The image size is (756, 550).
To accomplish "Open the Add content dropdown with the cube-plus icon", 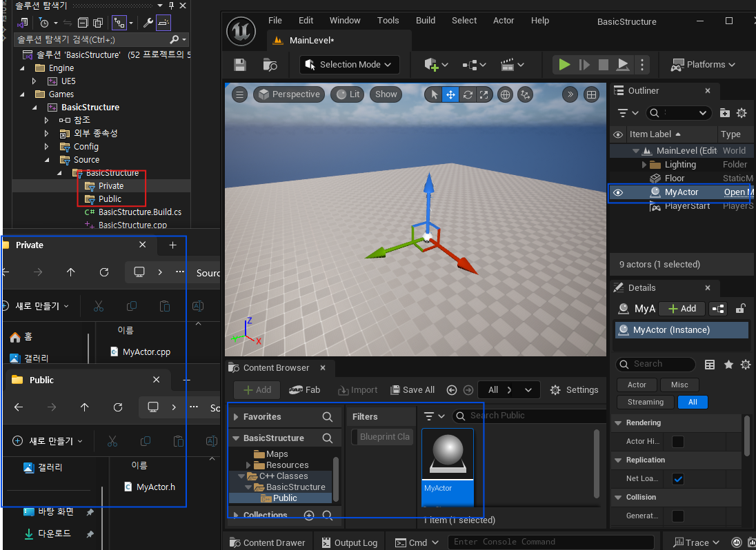I will [x=436, y=65].
